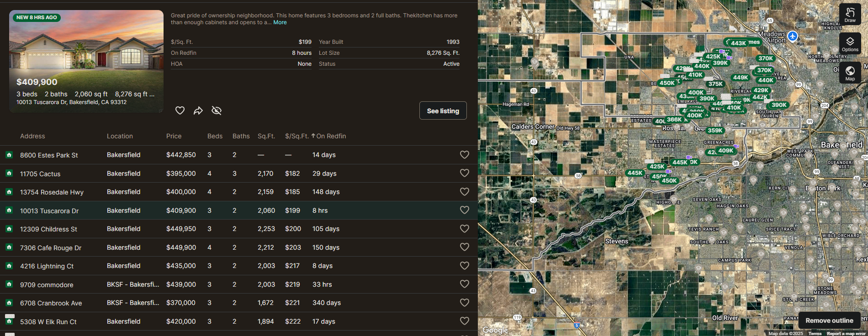This screenshot has width=868, height=336.
Task: Open the 4216 Lightning Ct listing row
Action: 239,266
